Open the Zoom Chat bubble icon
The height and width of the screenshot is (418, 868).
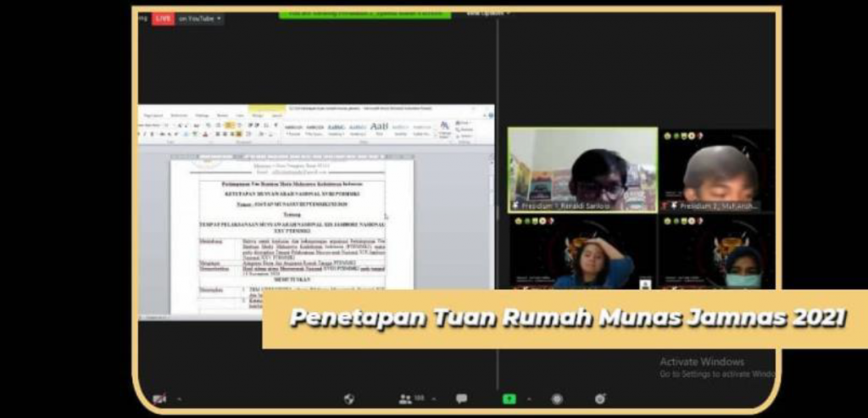pos(461,398)
